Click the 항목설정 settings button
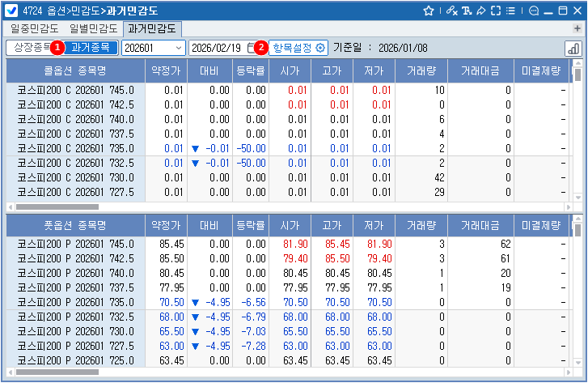 point(298,48)
